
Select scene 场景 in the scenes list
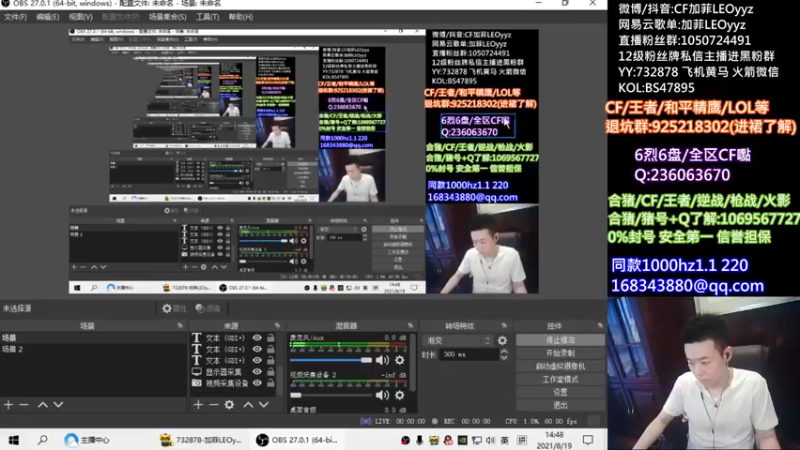(x=93, y=338)
